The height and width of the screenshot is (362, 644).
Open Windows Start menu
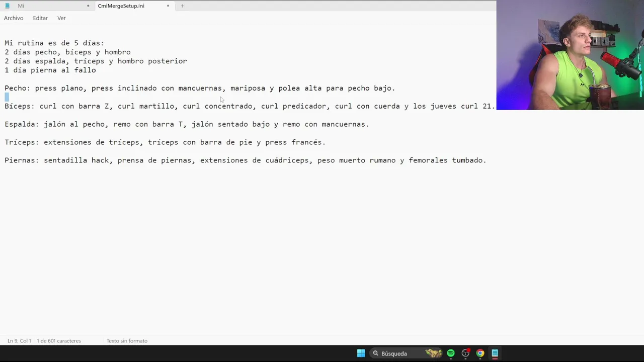click(x=361, y=353)
